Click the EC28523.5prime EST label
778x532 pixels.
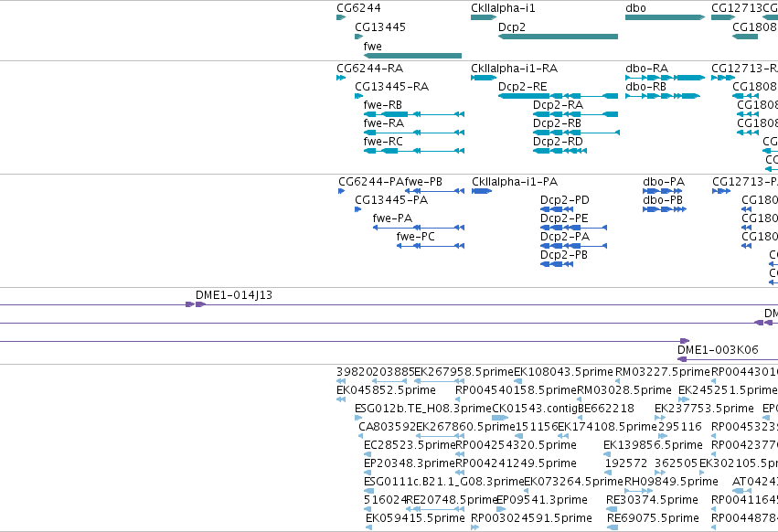pos(410,446)
